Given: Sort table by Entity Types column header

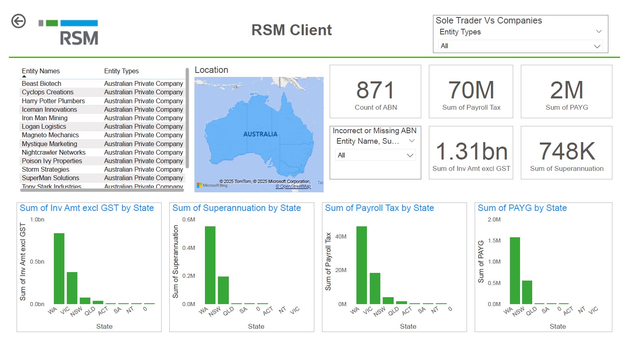Looking at the screenshot, I should [x=122, y=71].
